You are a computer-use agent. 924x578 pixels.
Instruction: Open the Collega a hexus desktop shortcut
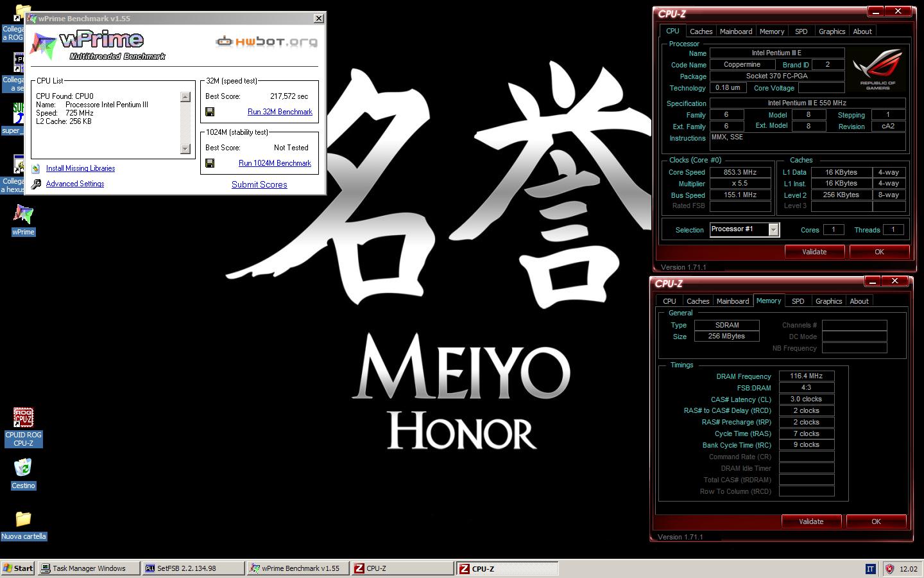[12, 173]
